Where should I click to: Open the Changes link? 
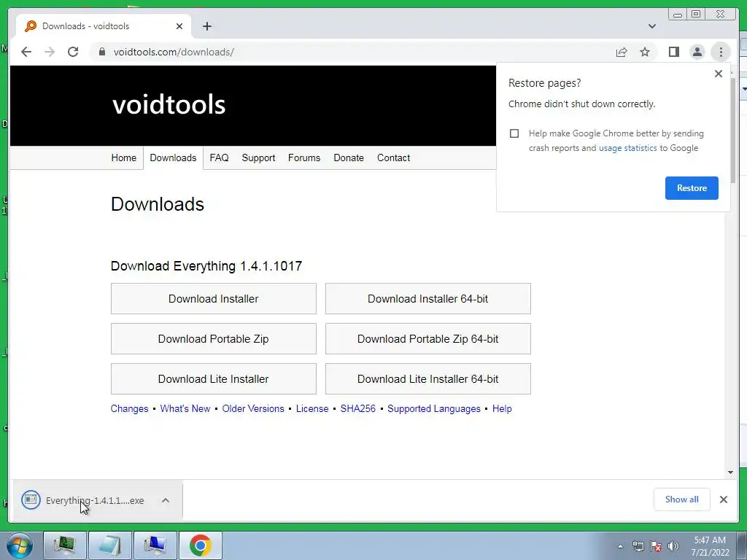pos(129,408)
